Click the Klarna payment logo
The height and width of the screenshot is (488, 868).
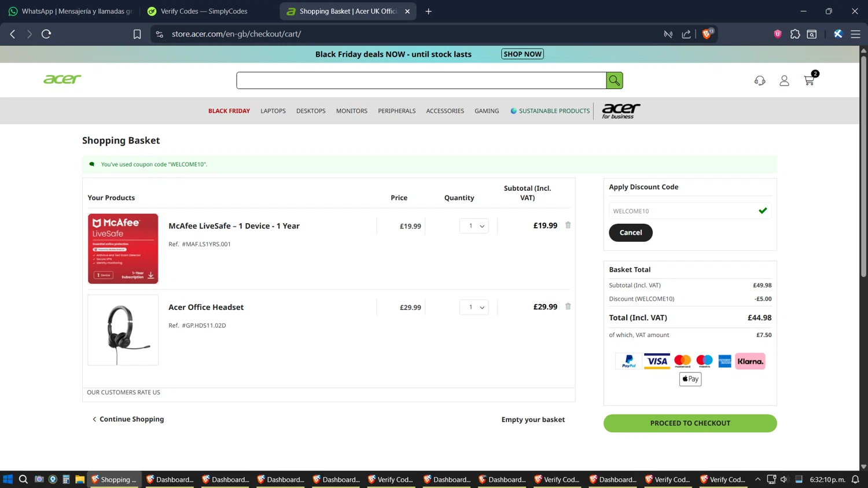[750, 361]
